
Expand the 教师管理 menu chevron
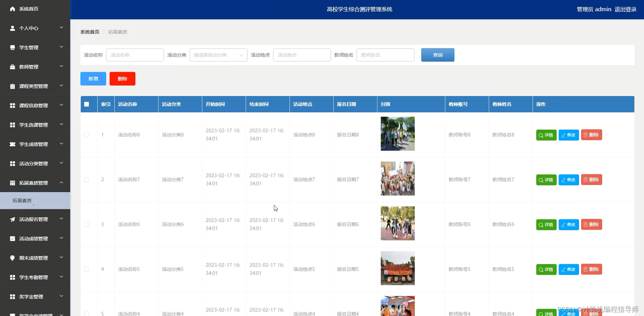(x=61, y=66)
